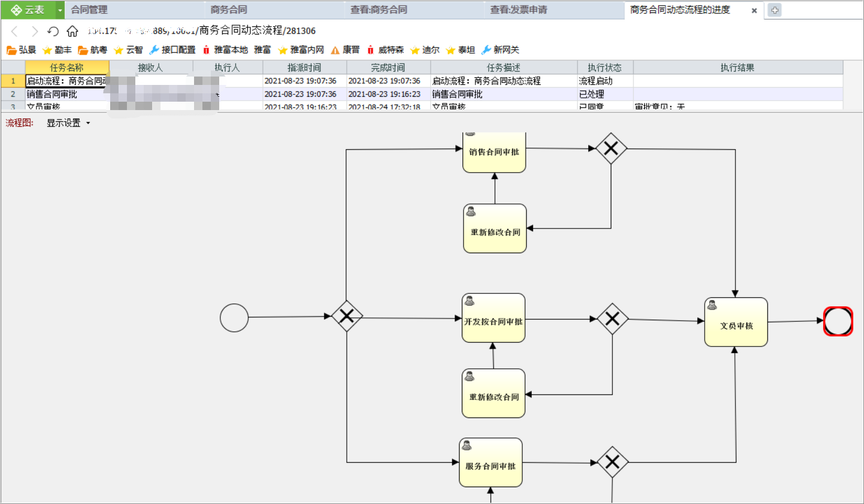Click completion time 2021-08-23 19:16:23 cell
Image resolution: width=864 pixels, height=504 pixels.
click(x=388, y=94)
